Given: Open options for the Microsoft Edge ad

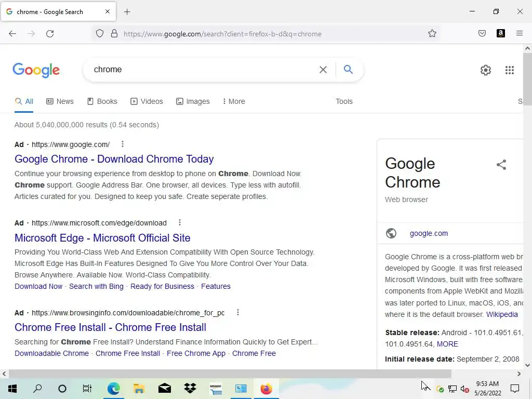Looking at the screenshot, I should (x=179, y=222).
